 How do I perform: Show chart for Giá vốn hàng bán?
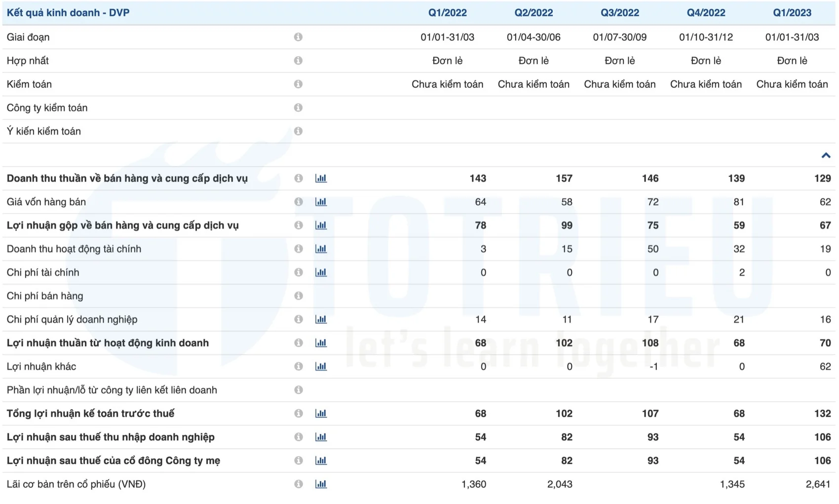(321, 202)
